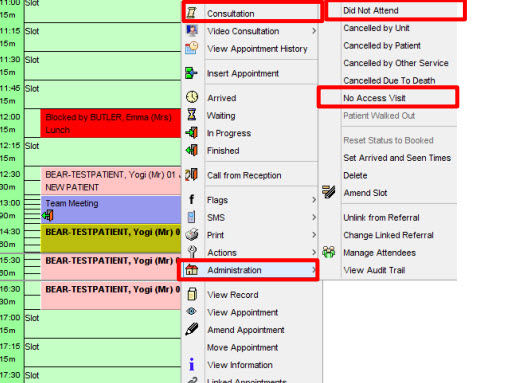The height and width of the screenshot is (383, 505).
Task: Click the In Progress door icon
Action: pyautogui.click(x=192, y=133)
